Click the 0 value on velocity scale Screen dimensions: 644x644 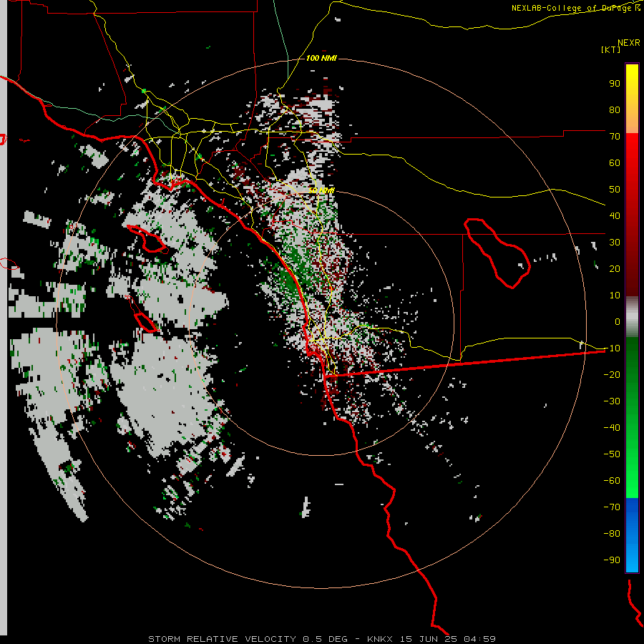pyautogui.click(x=618, y=321)
